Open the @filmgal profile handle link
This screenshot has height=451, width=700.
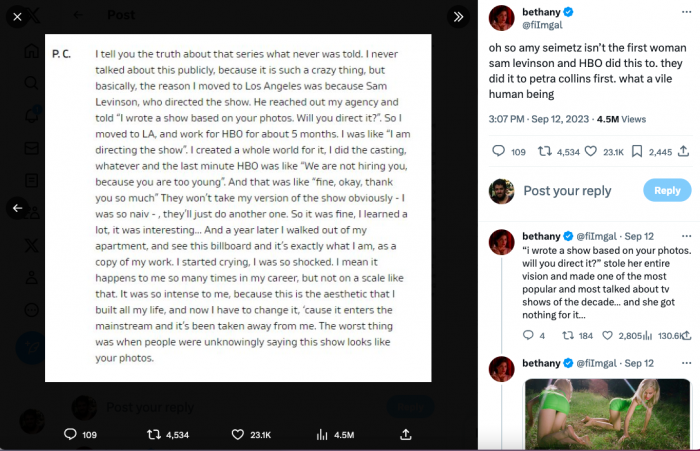tap(542, 25)
